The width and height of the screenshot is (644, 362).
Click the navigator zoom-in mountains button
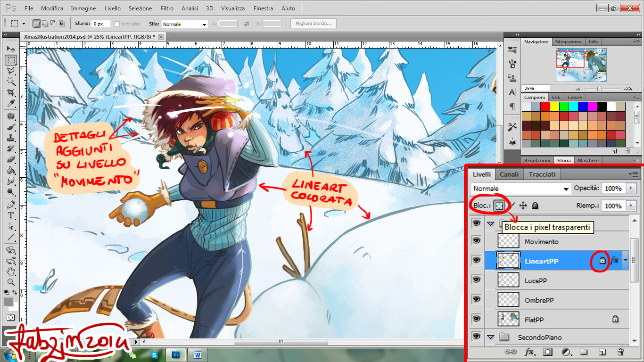628,88
